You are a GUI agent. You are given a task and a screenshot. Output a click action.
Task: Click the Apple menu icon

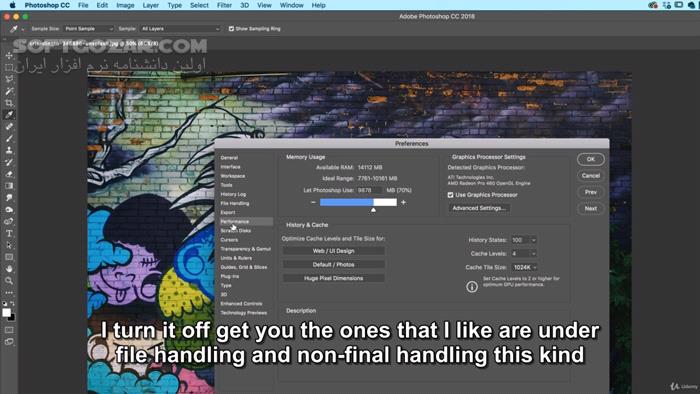click(x=12, y=5)
